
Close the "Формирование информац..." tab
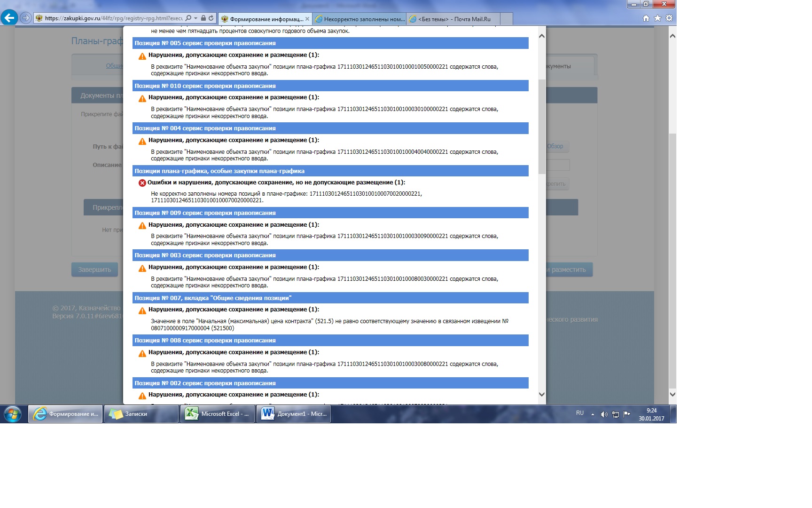pyautogui.click(x=307, y=19)
